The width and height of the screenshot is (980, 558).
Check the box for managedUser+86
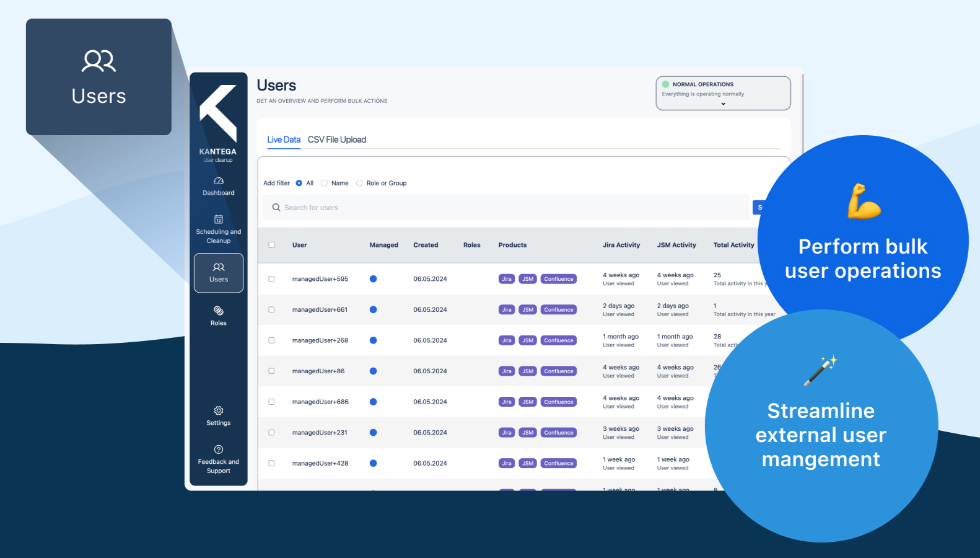point(271,371)
